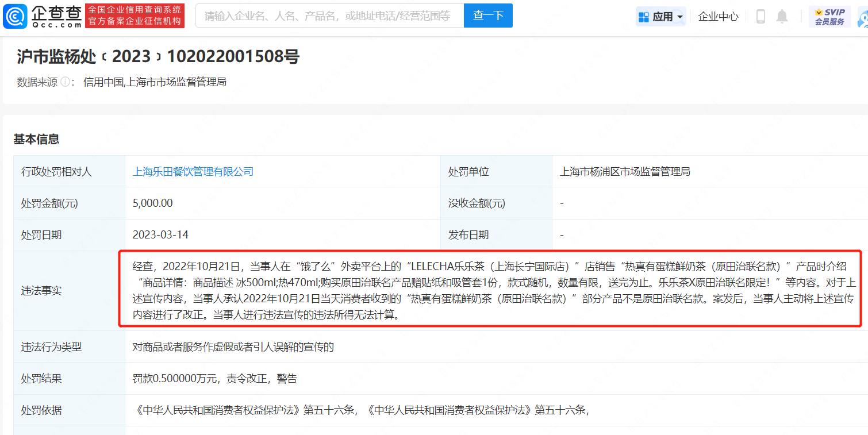Image resolution: width=868 pixels, height=435 pixels.
Task: Click the 处罚单位 label cell
Action: pyautogui.click(x=497, y=171)
